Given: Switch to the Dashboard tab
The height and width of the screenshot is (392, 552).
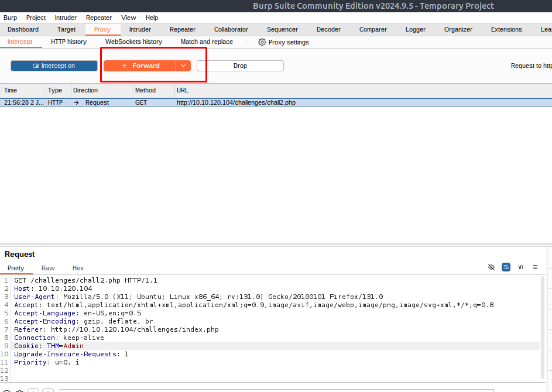Looking at the screenshot, I should coord(23,30).
